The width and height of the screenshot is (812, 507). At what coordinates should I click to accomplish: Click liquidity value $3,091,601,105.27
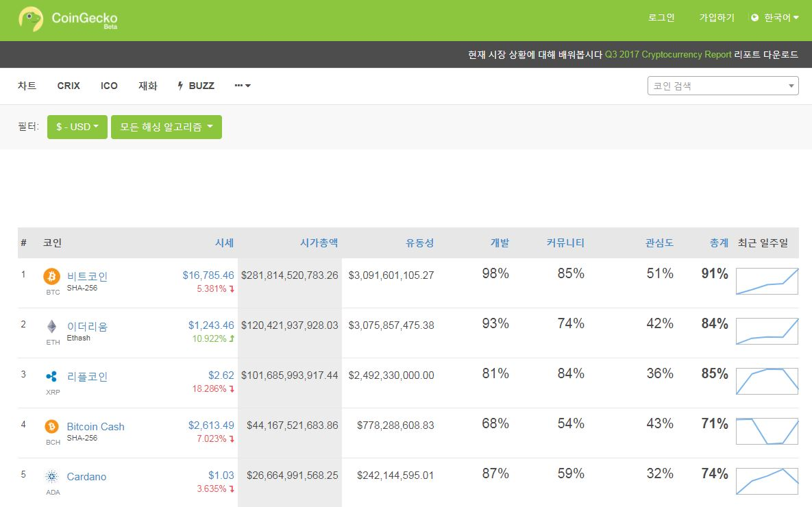tap(391, 275)
